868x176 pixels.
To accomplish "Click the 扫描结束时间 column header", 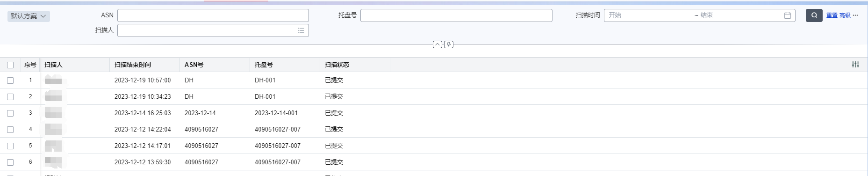I will click(133, 65).
